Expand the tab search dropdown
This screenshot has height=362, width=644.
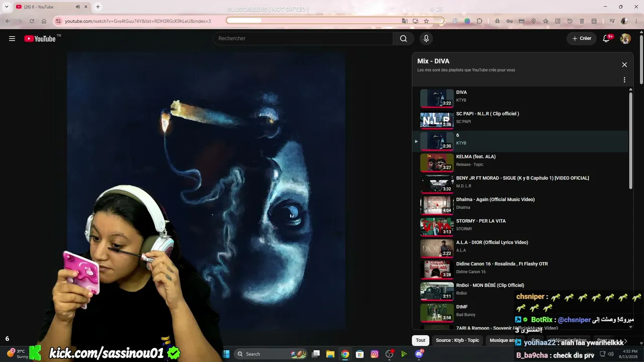7,7
